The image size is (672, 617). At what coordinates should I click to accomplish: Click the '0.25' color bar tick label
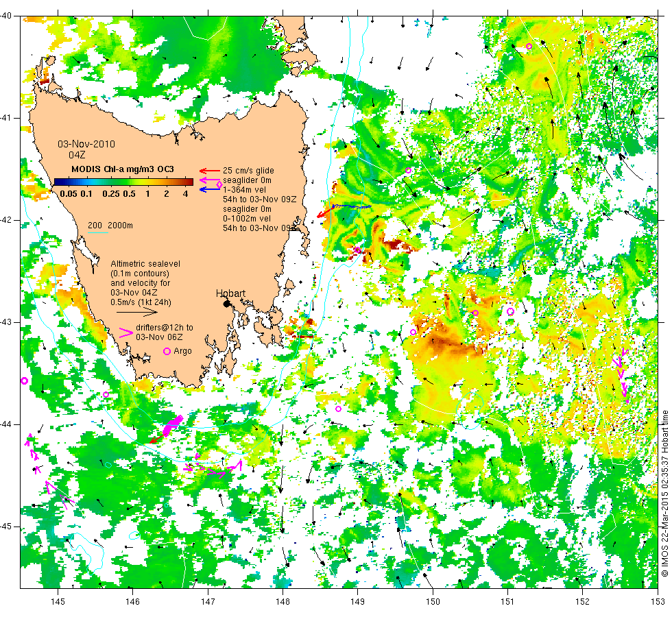(x=111, y=193)
